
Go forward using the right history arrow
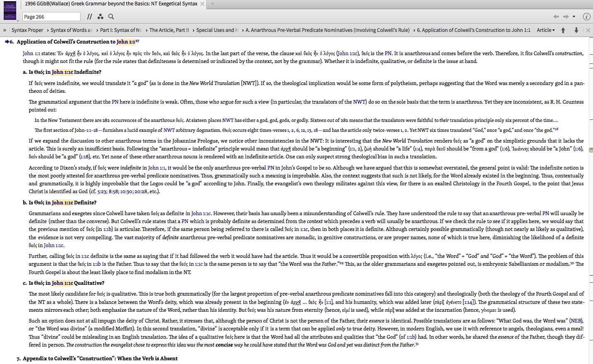pyautogui.click(x=566, y=17)
